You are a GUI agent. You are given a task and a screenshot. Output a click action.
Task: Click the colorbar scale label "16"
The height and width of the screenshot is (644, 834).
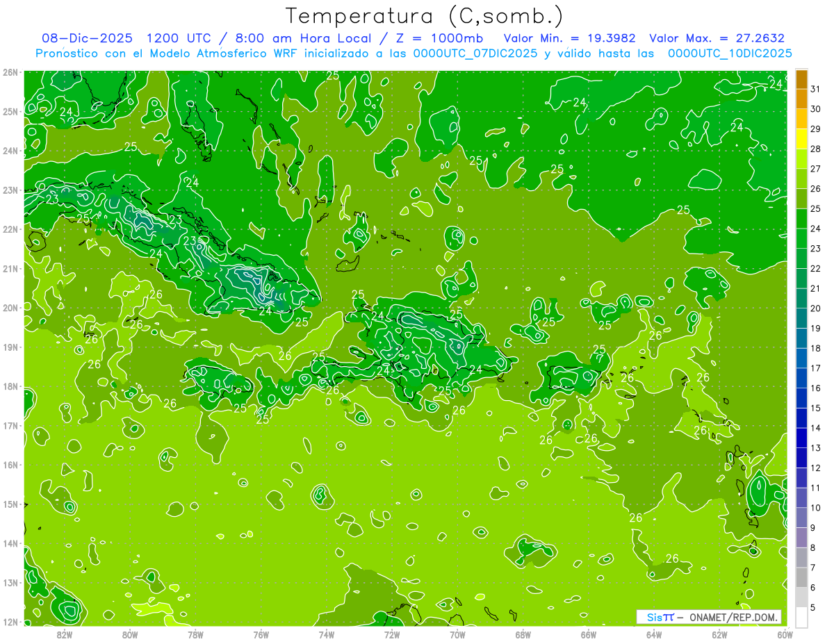pos(816,388)
